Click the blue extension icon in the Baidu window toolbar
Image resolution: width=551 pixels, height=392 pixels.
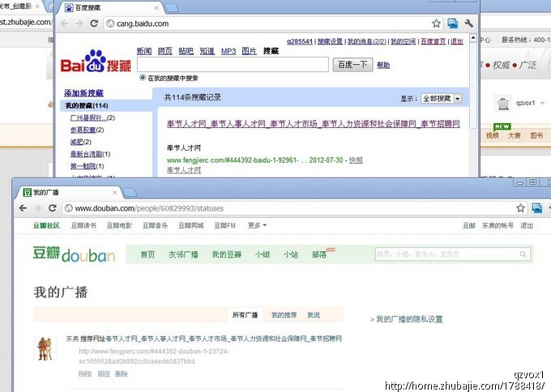click(453, 23)
